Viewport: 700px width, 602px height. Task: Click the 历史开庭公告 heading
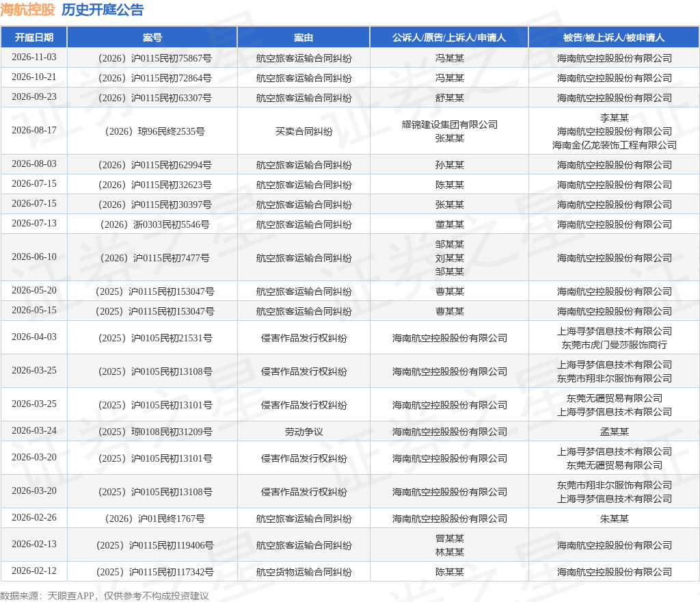pyautogui.click(x=103, y=10)
